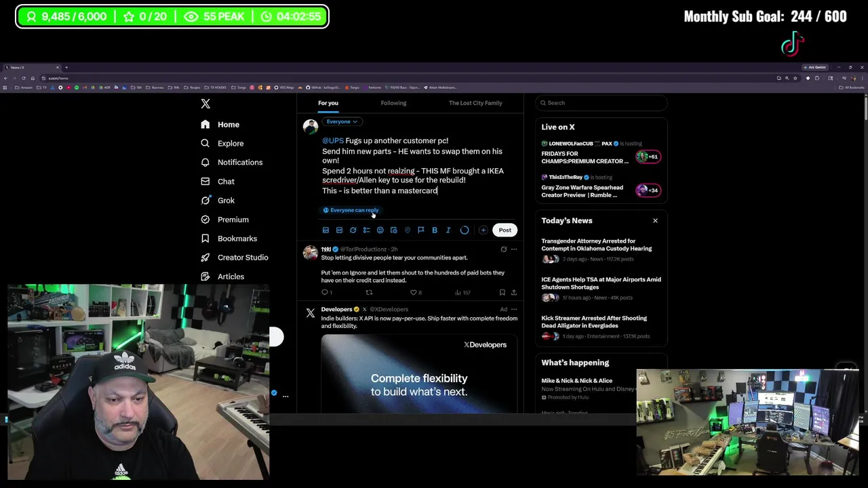Click the Post button
This screenshot has width=868, height=488.
(x=505, y=230)
